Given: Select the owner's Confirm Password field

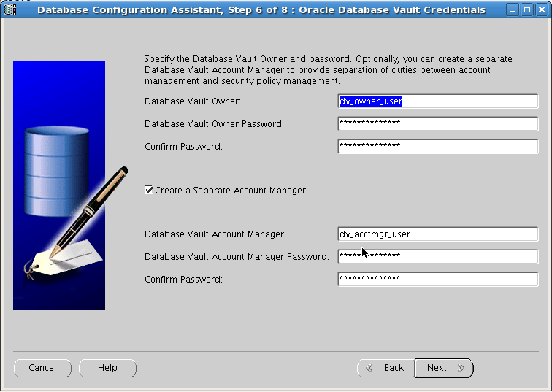Looking at the screenshot, I should [437, 147].
